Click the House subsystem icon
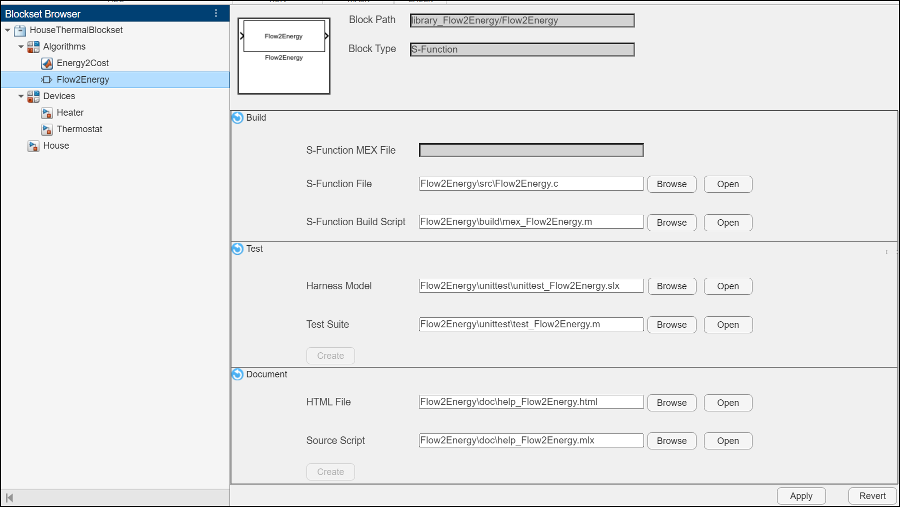The height and width of the screenshot is (507, 900). (x=34, y=146)
